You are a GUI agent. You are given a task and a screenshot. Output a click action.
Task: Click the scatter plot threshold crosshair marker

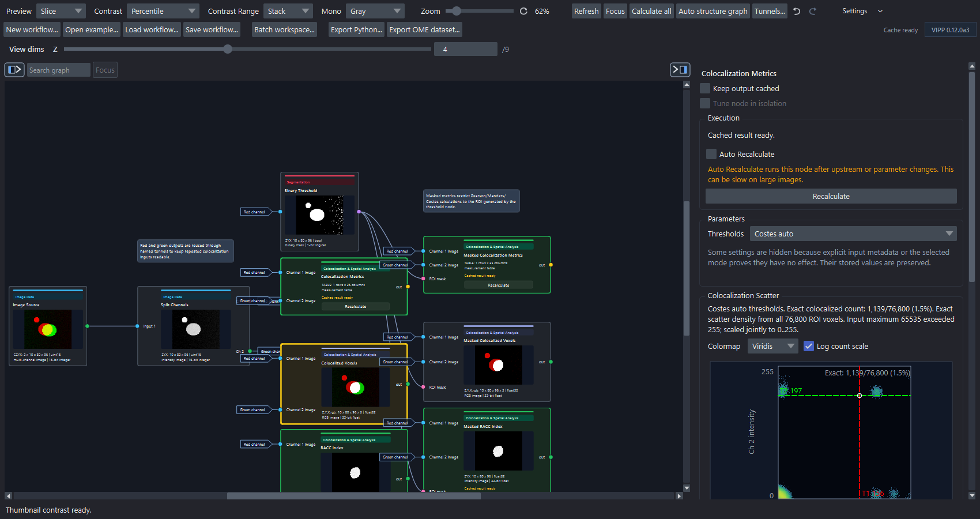coord(860,396)
